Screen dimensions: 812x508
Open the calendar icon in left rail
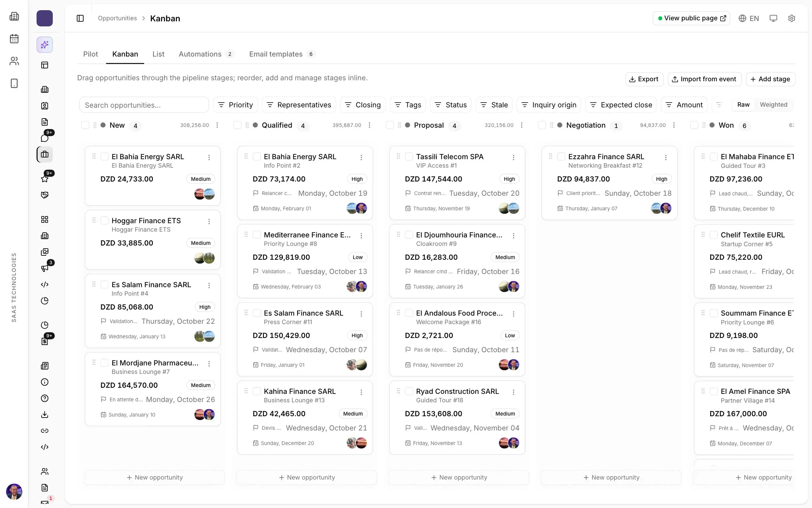coord(14,39)
